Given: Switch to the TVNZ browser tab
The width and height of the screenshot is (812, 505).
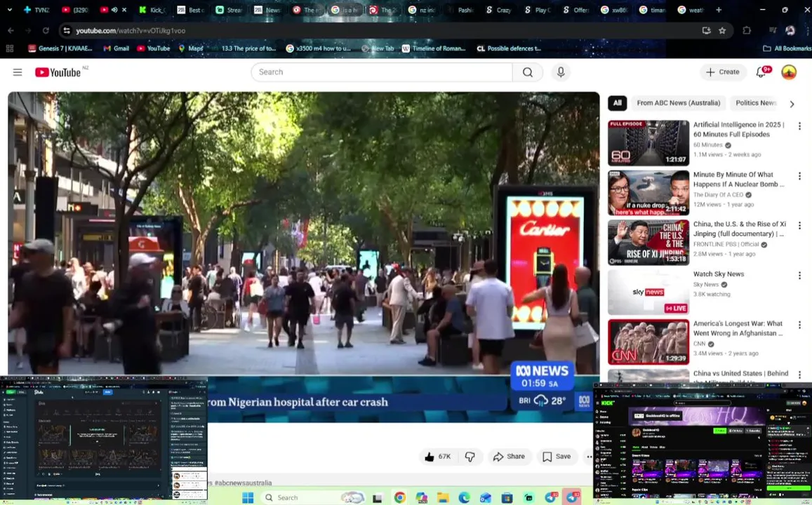Looking at the screenshot, I should click(x=36, y=10).
